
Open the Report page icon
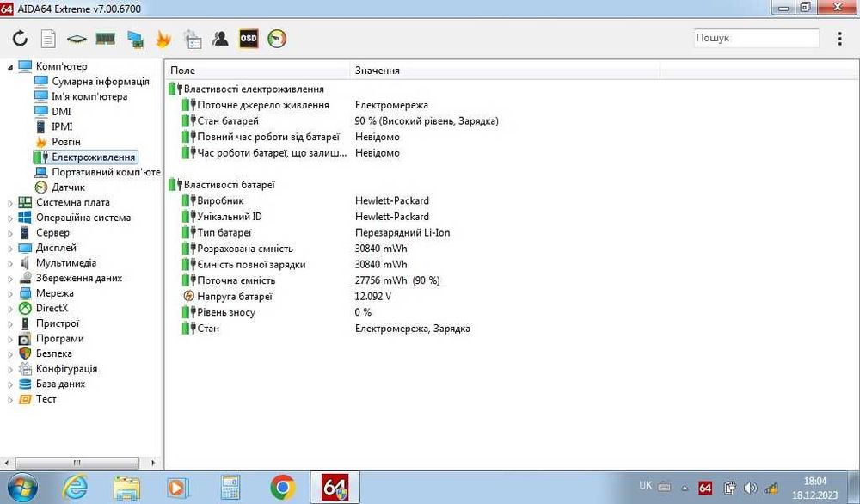(48, 39)
